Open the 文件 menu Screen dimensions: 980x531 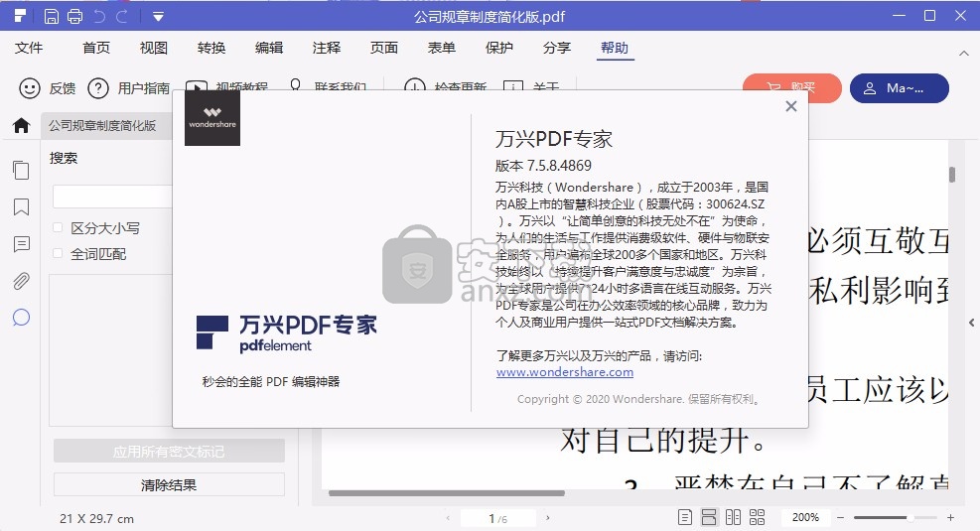tap(29, 48)
